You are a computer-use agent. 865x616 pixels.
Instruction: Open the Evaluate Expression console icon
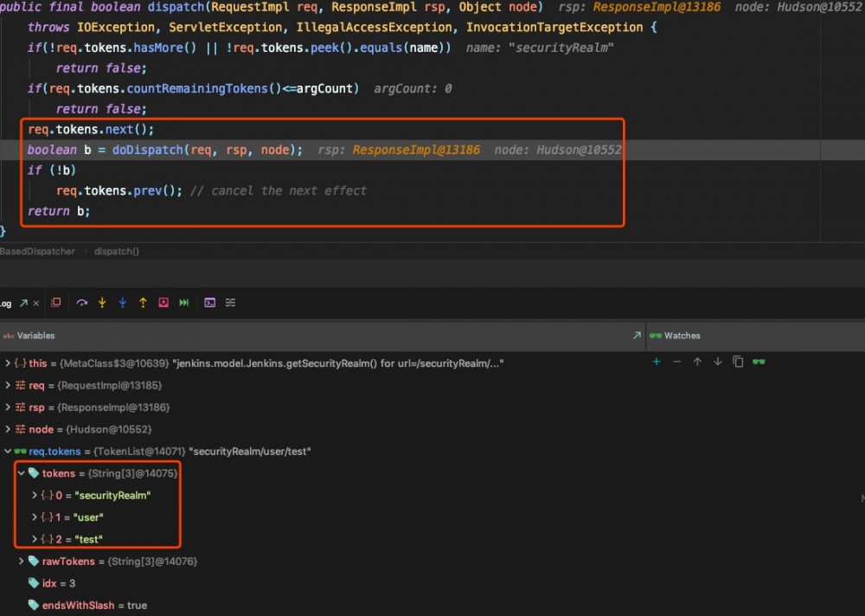209,303
